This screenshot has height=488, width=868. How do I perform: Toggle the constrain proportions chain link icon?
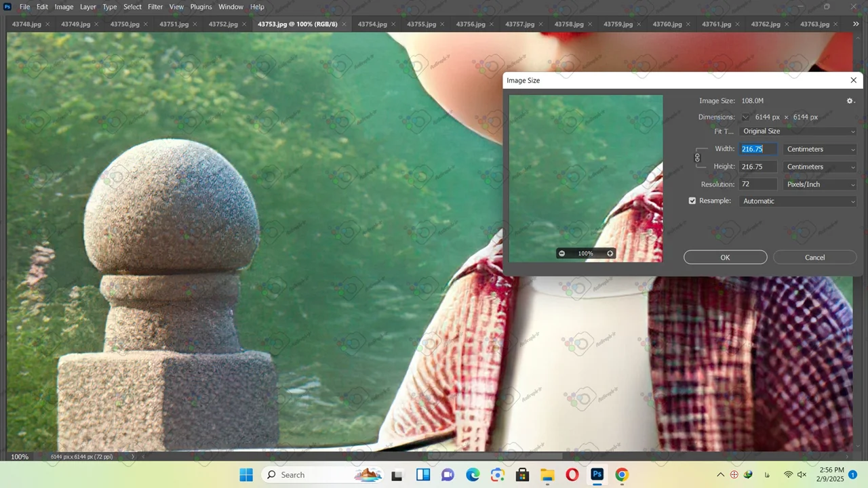[697, 158]
